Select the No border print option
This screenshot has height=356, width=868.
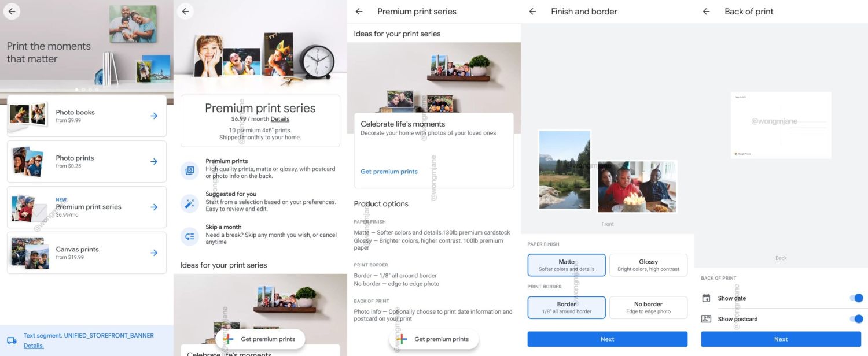pyautogui.click(x=648, y=307)
